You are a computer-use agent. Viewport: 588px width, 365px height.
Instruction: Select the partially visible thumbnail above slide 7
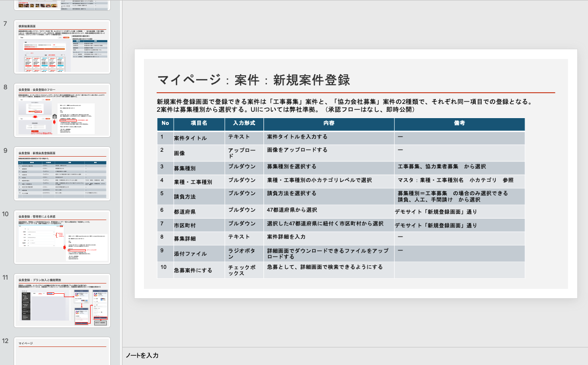(x=62, y=5)
